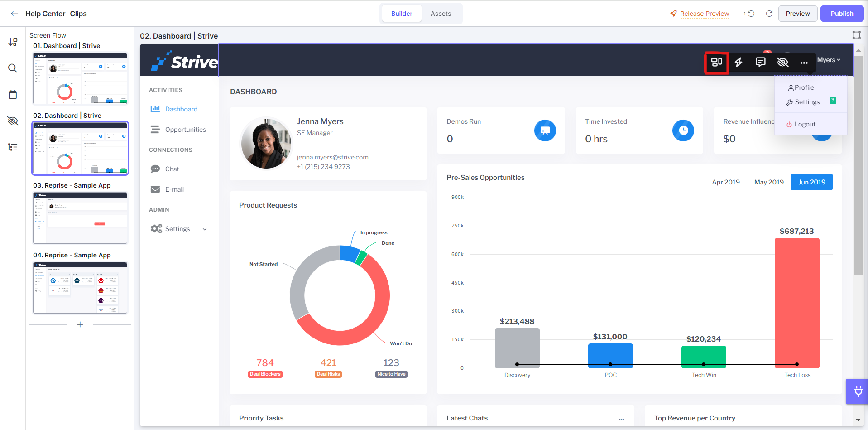Click the comment annotation icon in floating toolbar
Image resolution: width=868 pixels, height=430 pixels.
click(x=761, y=63)
